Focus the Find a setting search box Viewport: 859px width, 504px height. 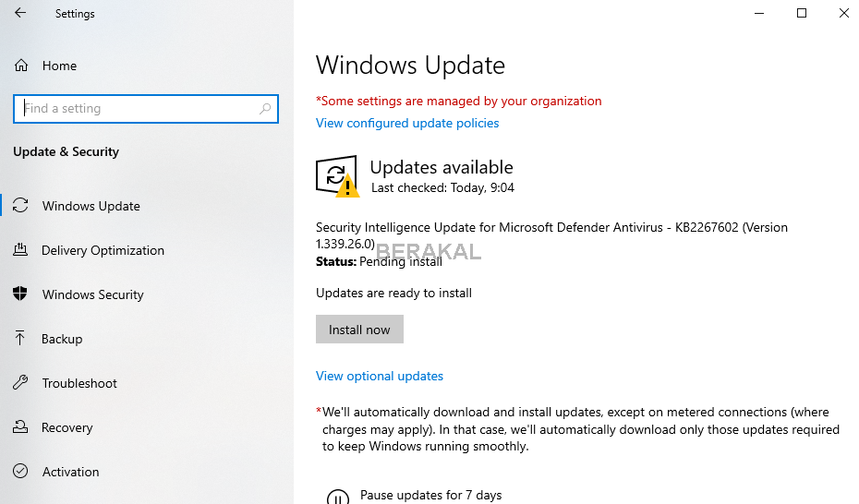coord(146,108)
